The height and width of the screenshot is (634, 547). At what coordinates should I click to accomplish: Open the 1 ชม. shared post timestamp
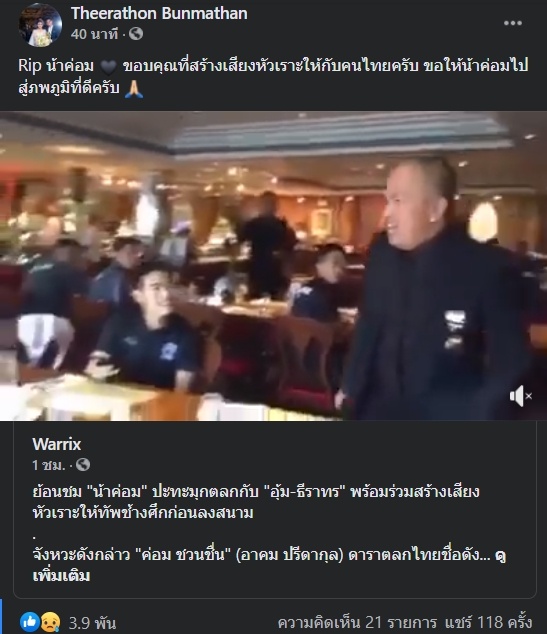(49, 465)
